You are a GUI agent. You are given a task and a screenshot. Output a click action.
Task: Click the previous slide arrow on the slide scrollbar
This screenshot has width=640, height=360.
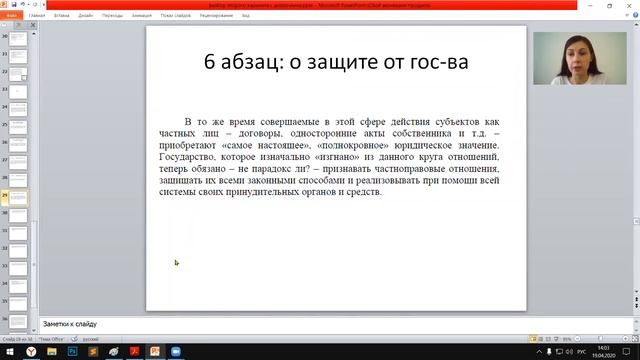click(636, 300)
